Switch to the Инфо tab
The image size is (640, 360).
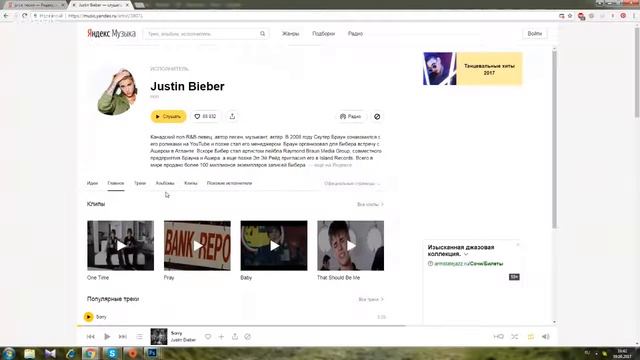[x=93, y=183]
